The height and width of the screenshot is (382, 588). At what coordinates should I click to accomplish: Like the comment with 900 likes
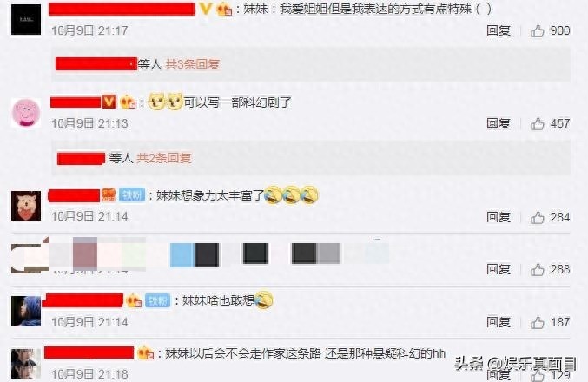(537, 31)
